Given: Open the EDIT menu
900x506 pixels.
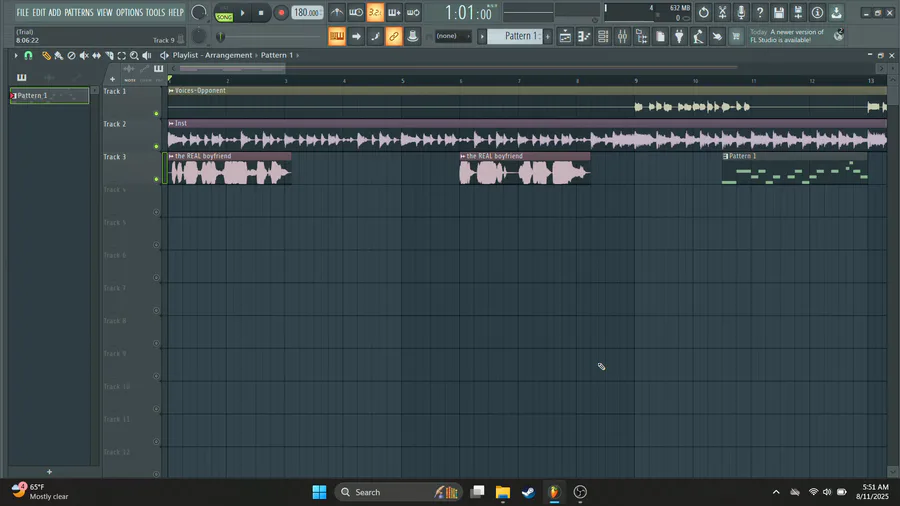Looking at the screenshot, I should click(38, 12).
